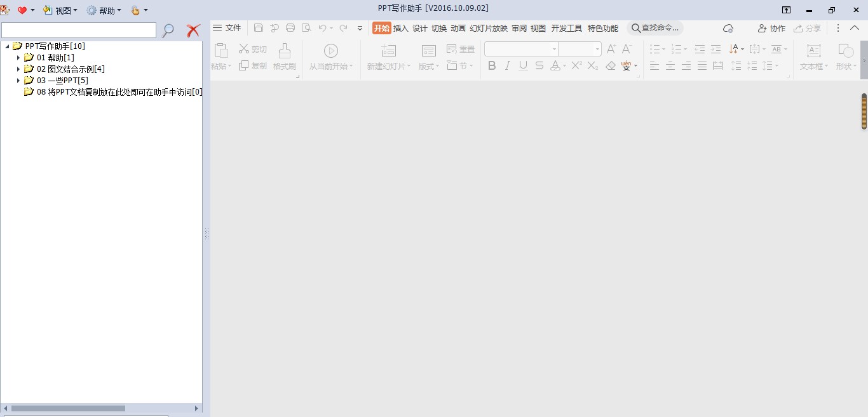868x417 pixels.
Task: Toggle bold formatting
Action: pyautogui.click(x=491, y=65)
